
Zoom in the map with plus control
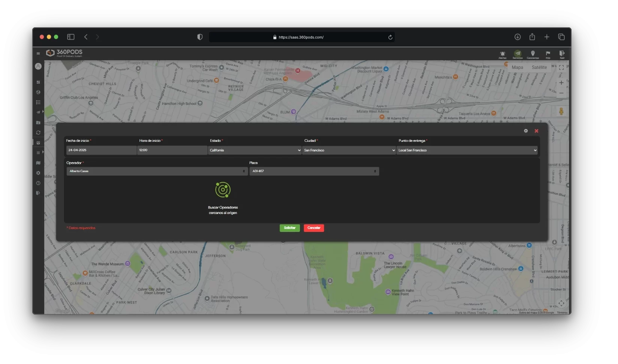[561, 83]
